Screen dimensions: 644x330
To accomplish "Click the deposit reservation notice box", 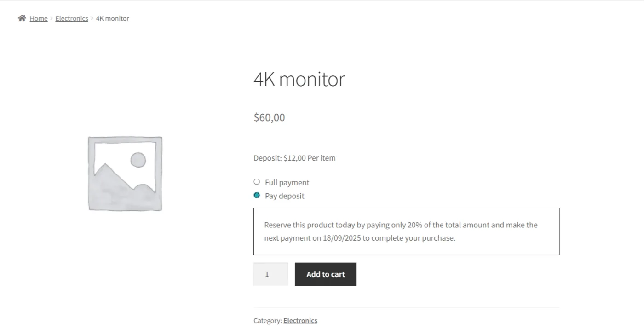I will coord(407,231).
